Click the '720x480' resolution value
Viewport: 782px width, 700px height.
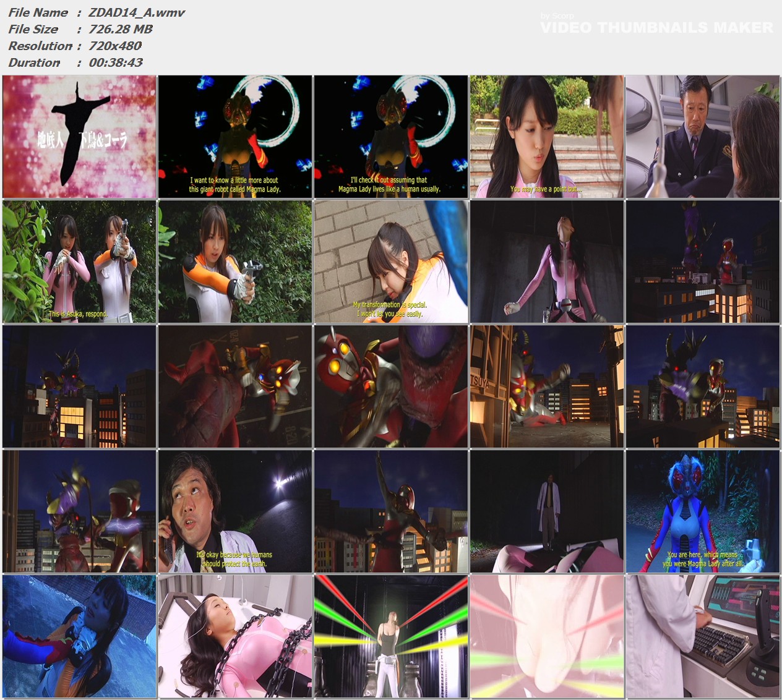click(115, 46)
